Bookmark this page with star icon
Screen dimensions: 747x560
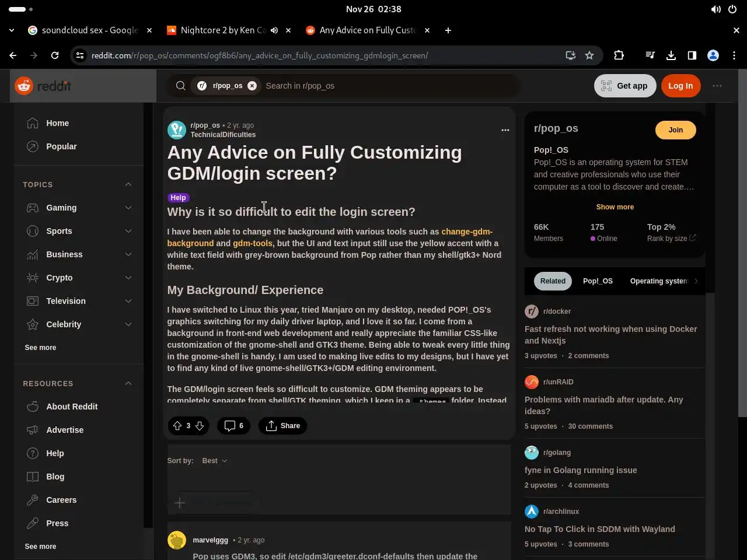pyautogui.click(x=589, y=55)
